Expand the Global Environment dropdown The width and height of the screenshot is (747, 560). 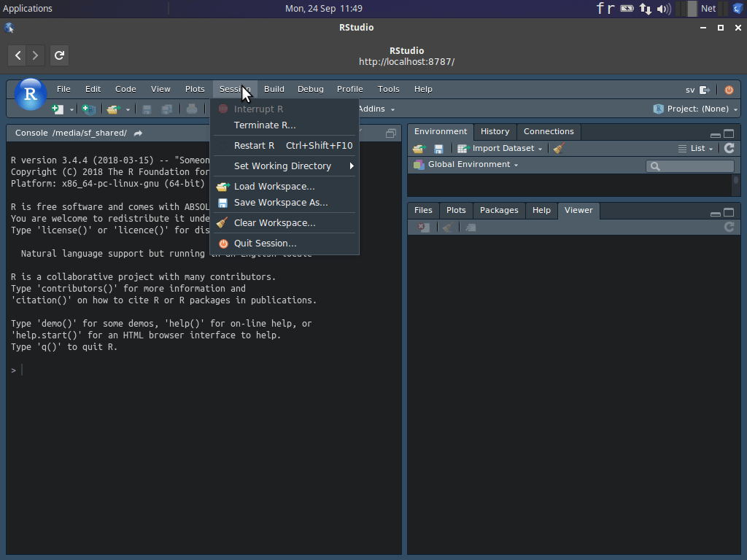point(466,164)
